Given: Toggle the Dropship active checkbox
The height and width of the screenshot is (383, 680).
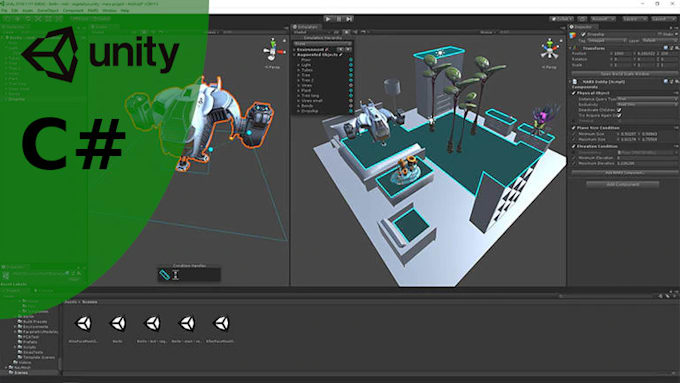Looking at the screenshot, I should pyautogui.click(x=583, y=34).
